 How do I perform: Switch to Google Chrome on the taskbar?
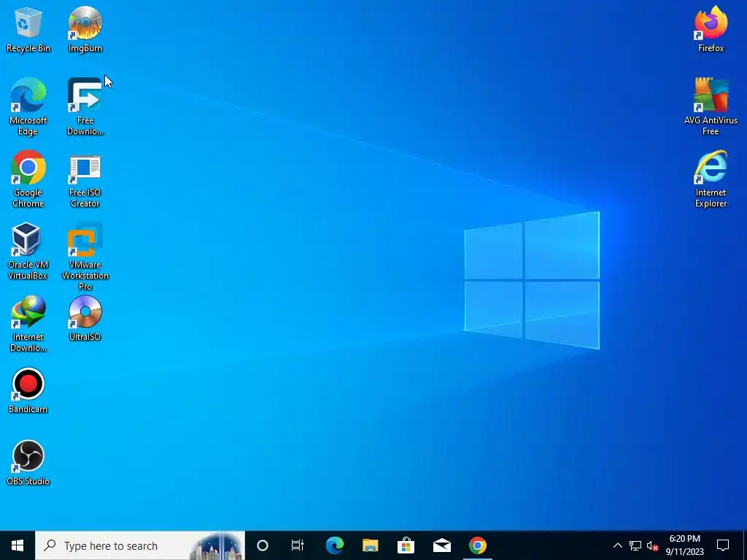[477, 545]
